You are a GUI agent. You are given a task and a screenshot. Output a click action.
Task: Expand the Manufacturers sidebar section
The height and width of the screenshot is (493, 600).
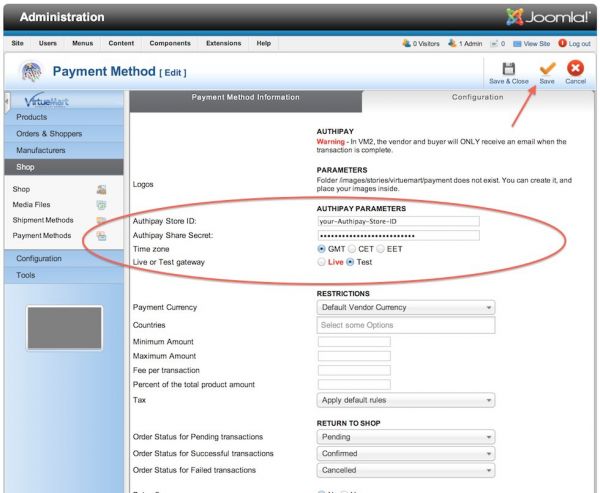click(64, 150)
